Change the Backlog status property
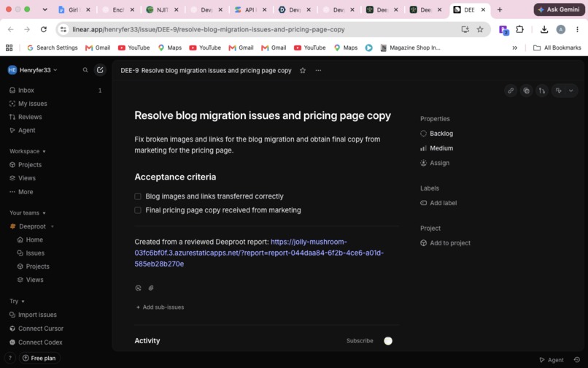 pos(437,134)
